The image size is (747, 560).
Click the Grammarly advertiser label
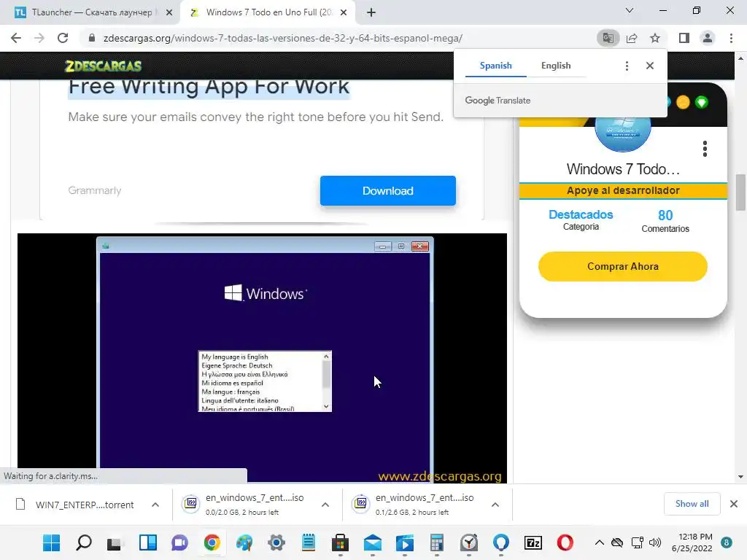(x=95, y=190)
